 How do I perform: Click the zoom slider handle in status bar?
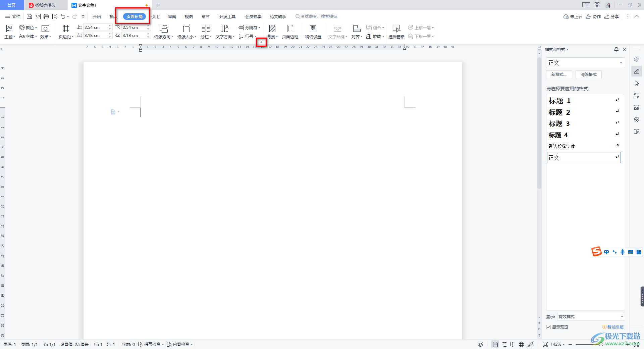(601, 344)
